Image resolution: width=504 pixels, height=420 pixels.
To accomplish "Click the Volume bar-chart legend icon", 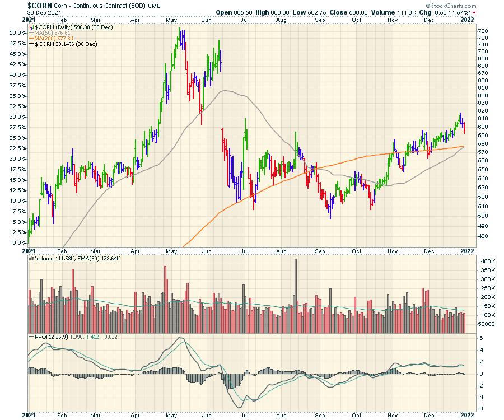I will pyautogui.click(x=31, y=259).
